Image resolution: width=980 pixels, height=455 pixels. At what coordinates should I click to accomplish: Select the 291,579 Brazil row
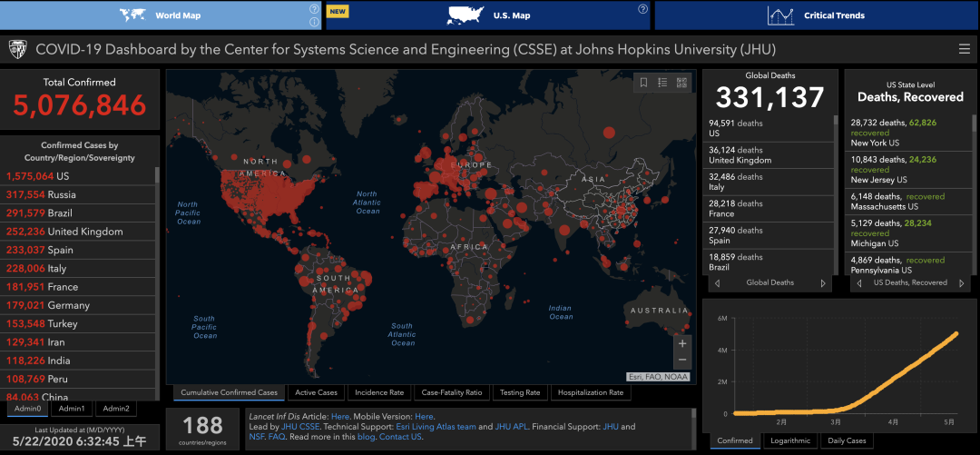click(x=77, y=213)
